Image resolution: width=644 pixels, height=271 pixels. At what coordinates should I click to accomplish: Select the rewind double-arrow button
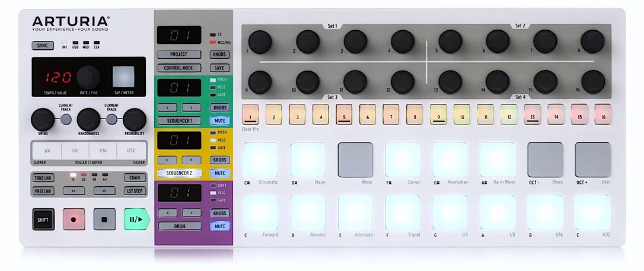click(74, 190)
